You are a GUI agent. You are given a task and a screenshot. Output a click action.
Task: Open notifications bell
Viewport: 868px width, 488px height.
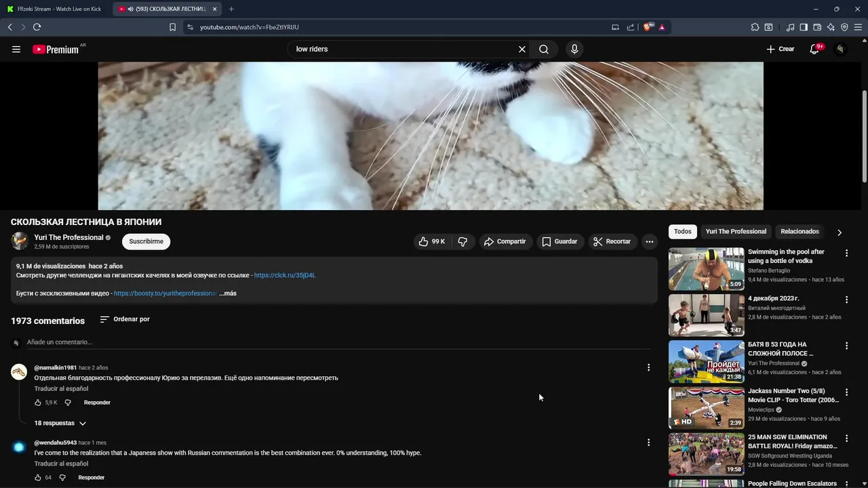[x=814, y=49]
